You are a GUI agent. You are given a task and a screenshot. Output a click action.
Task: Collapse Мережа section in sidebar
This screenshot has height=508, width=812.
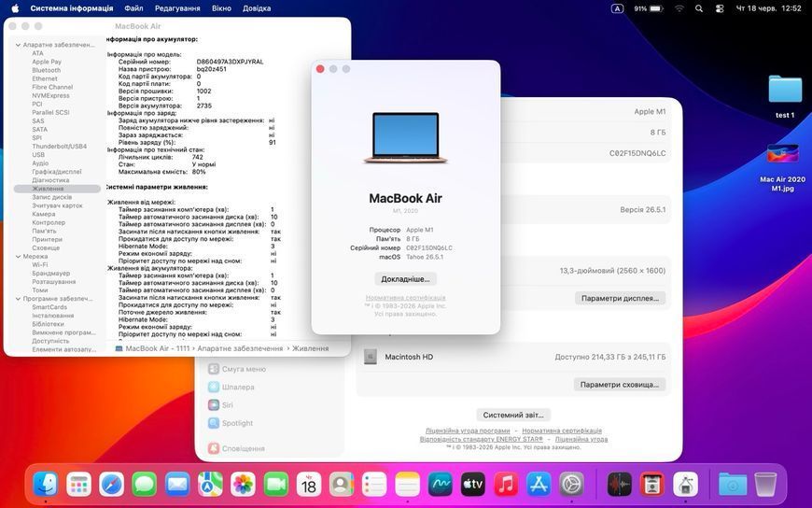pyautogui.click(x=18, y=257)
